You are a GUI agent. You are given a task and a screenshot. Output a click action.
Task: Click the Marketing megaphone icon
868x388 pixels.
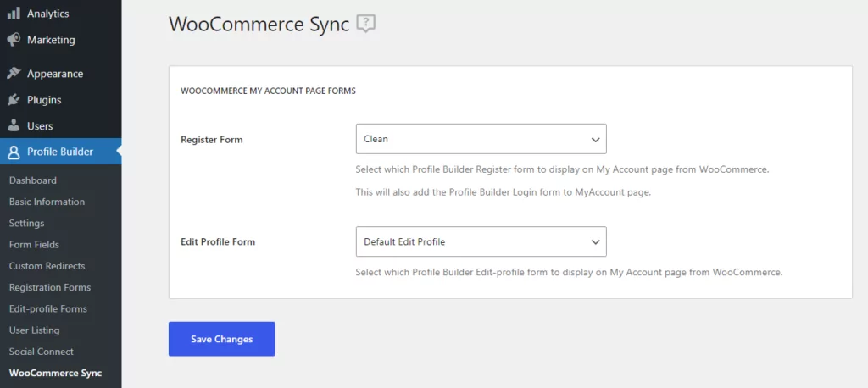14,40
